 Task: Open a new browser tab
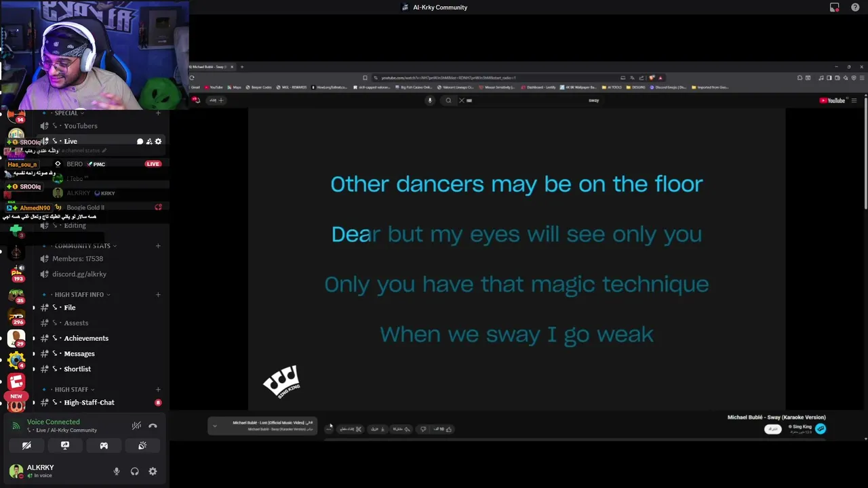tap(242, 67)
